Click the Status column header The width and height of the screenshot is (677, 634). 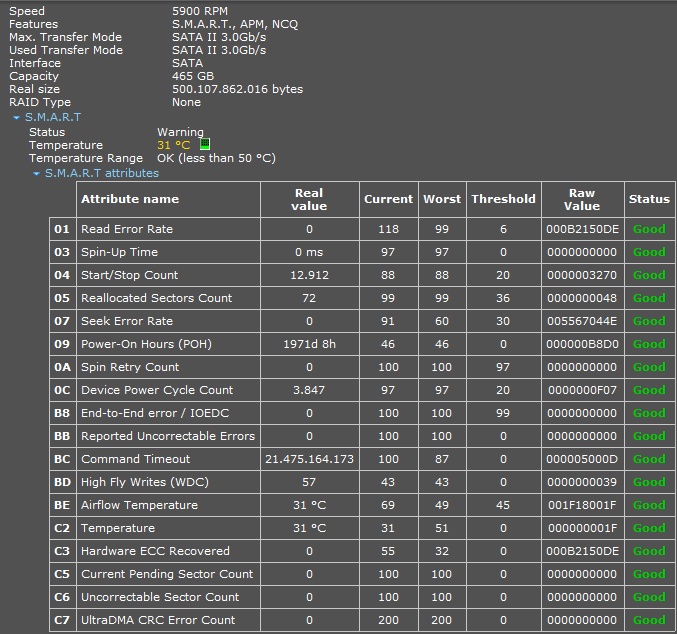click(649, 199)
